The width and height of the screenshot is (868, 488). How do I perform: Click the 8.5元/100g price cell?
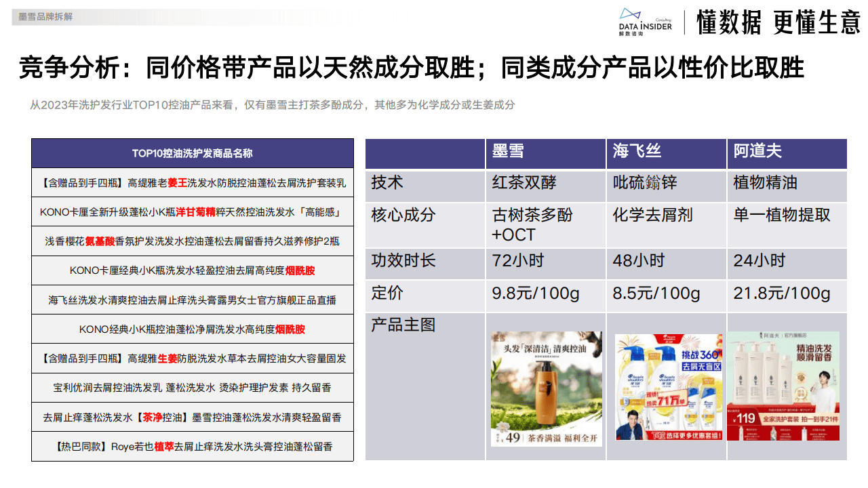click(666, 296)
